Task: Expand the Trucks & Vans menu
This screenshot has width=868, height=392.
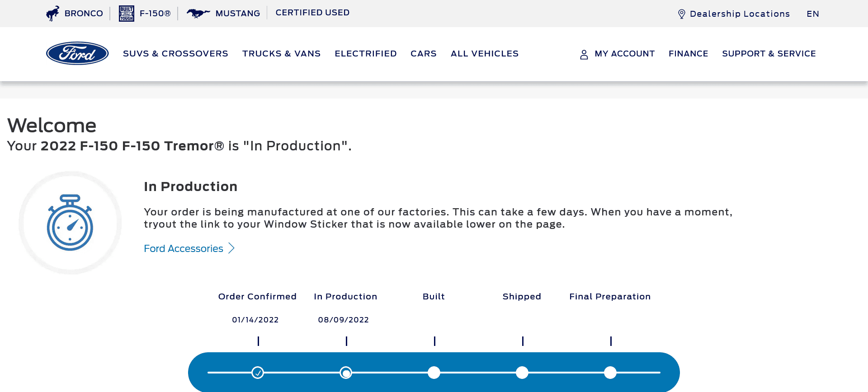Action: tap(281, 54)
